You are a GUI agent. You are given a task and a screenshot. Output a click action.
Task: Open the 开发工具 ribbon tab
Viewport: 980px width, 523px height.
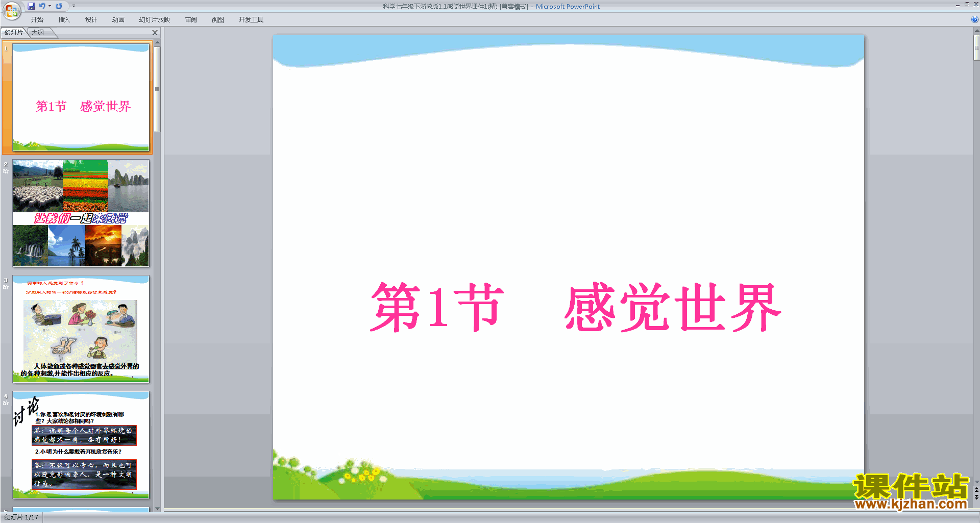click(x=251, y=20)
